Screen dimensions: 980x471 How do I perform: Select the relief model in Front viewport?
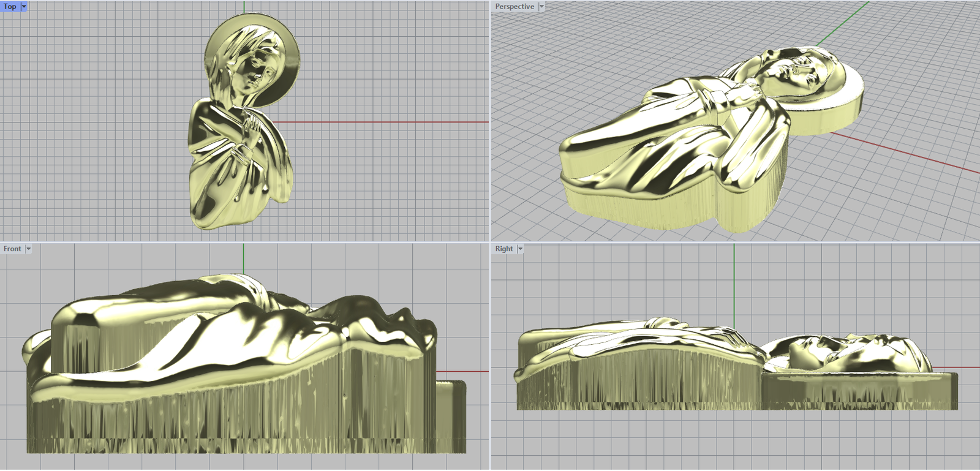tap(233, 367)
